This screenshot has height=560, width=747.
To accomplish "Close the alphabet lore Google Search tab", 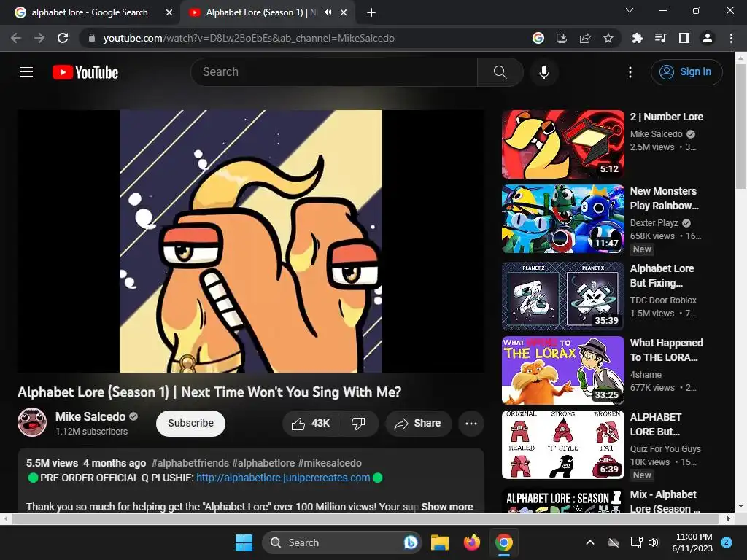I will [169, 12].
